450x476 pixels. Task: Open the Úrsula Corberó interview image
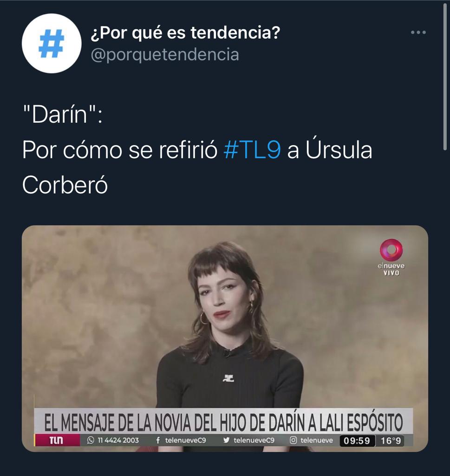tap(225, 338)
